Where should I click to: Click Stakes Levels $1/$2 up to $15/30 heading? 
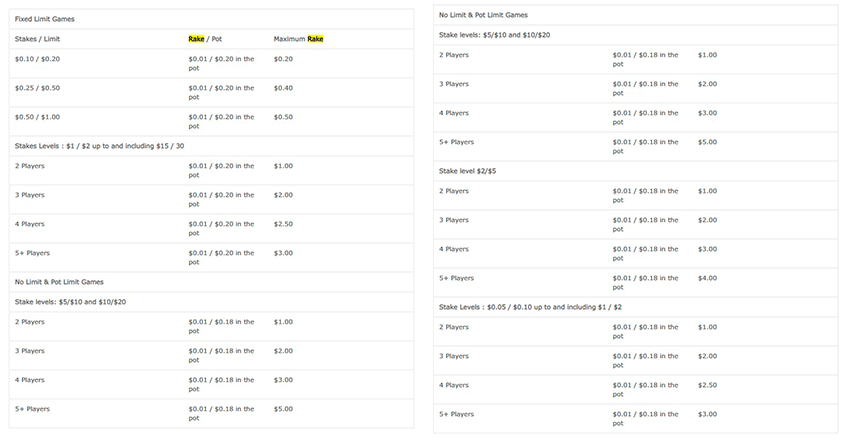pyautogui.click(x=100, y=146)
